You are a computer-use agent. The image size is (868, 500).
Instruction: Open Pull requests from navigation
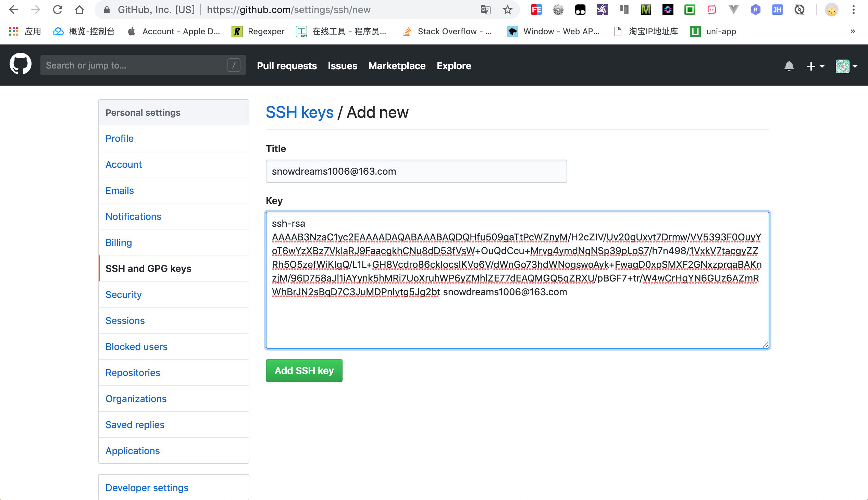pos(287,65)
